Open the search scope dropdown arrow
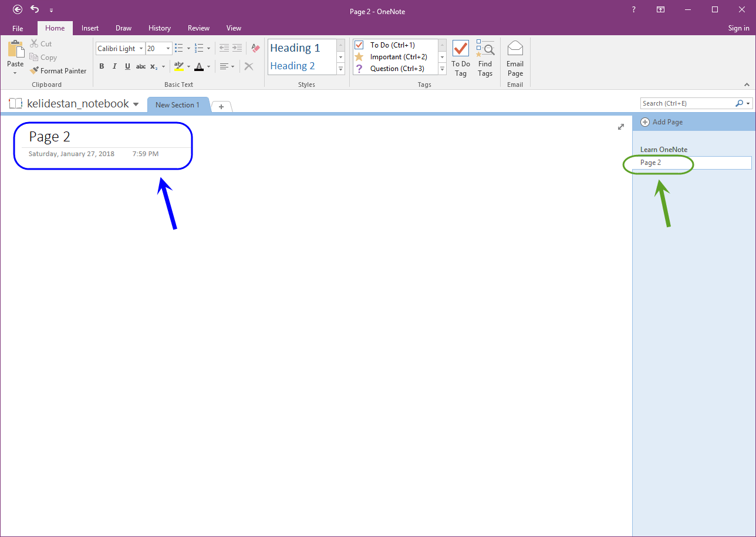The width and height of the screenshot is (756, 537). click(x=748, y=103)
